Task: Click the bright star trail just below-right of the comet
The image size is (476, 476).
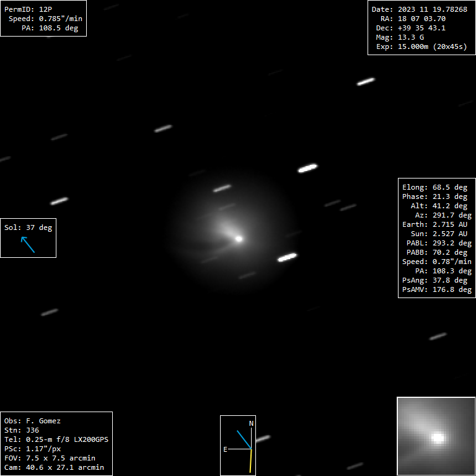Action: pos(287,257)
